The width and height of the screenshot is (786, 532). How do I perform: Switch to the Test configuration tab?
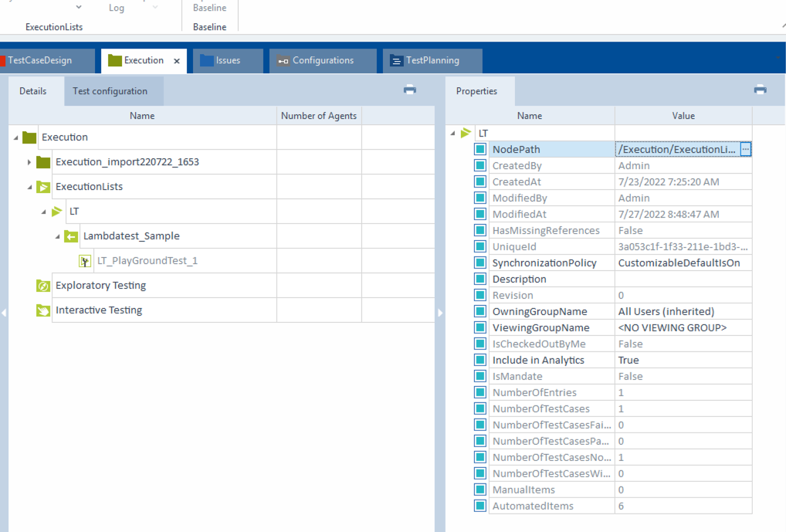pos(110,91)
